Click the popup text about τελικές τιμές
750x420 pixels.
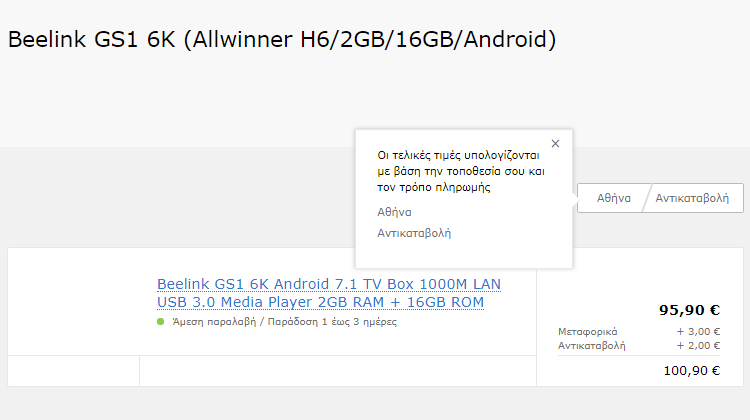[461, 171]
